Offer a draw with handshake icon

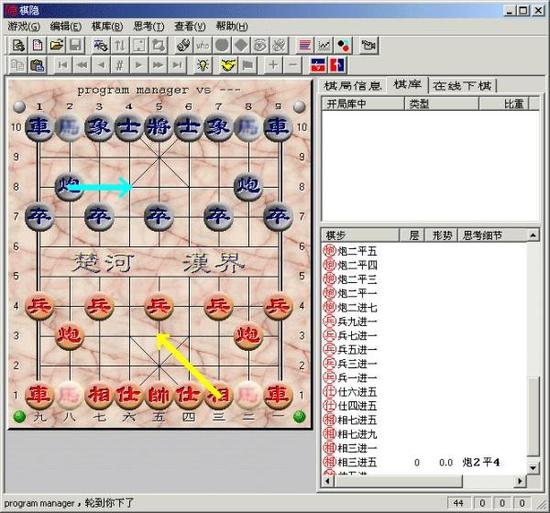coord(228,65)
